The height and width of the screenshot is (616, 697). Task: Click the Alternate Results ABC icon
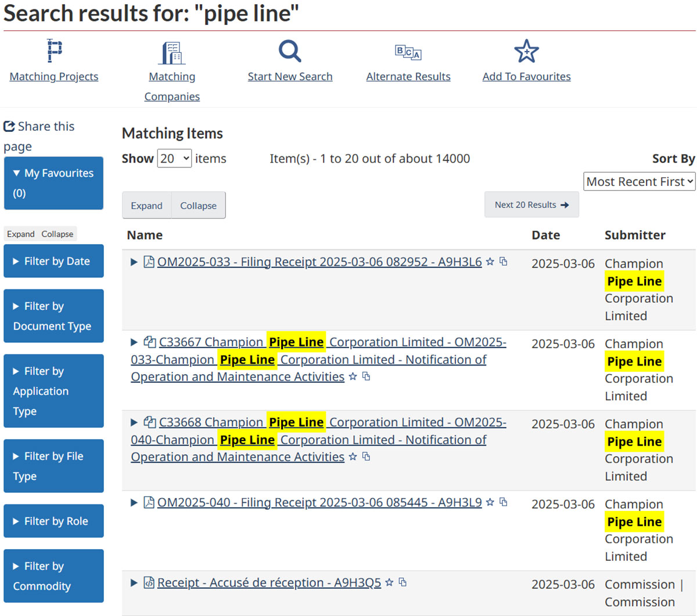[x=408, y=52]
